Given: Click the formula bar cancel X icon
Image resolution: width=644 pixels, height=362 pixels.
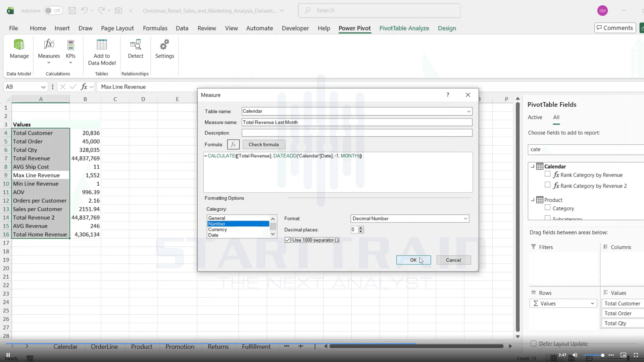Looking at the screenshot, I should click(x=62, y=87).
